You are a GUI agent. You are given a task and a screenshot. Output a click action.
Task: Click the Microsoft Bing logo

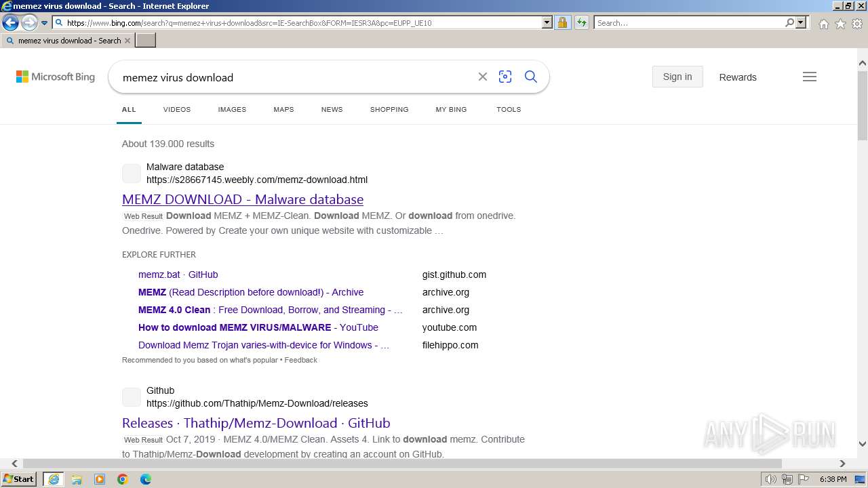tap(56, 77)
